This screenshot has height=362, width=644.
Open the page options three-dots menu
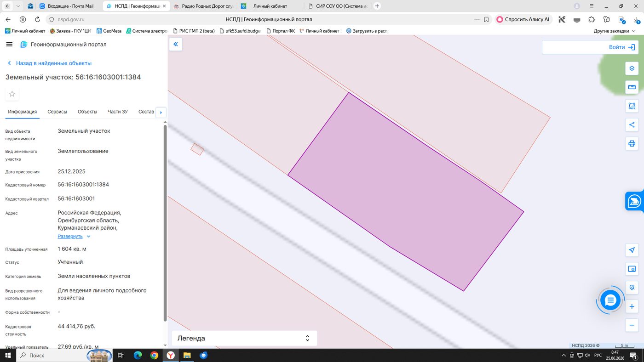coord(477,20)
